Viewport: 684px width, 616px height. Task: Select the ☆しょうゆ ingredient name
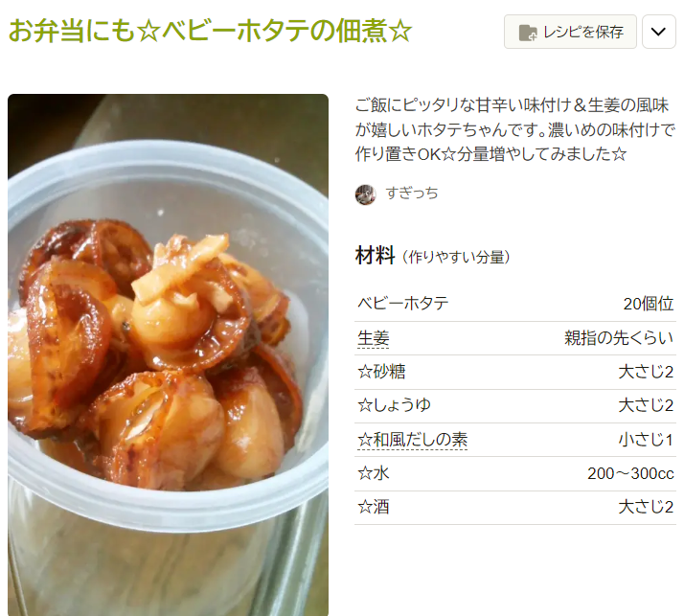point(394,405)
